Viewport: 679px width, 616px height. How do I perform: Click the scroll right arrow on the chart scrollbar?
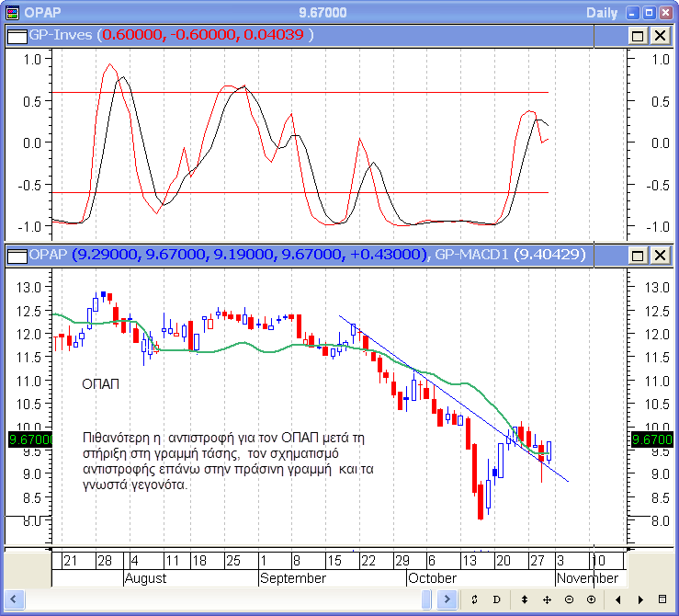(447, 599)
